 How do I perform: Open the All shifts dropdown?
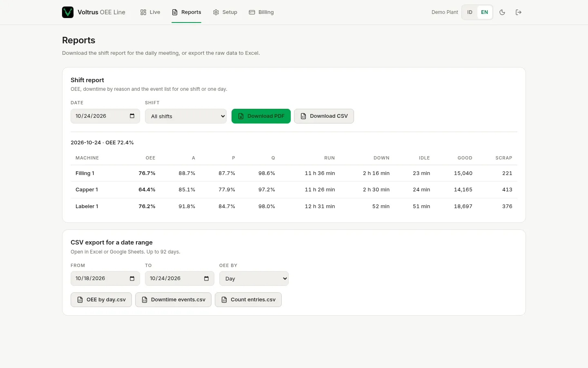(x=186, y=116)
